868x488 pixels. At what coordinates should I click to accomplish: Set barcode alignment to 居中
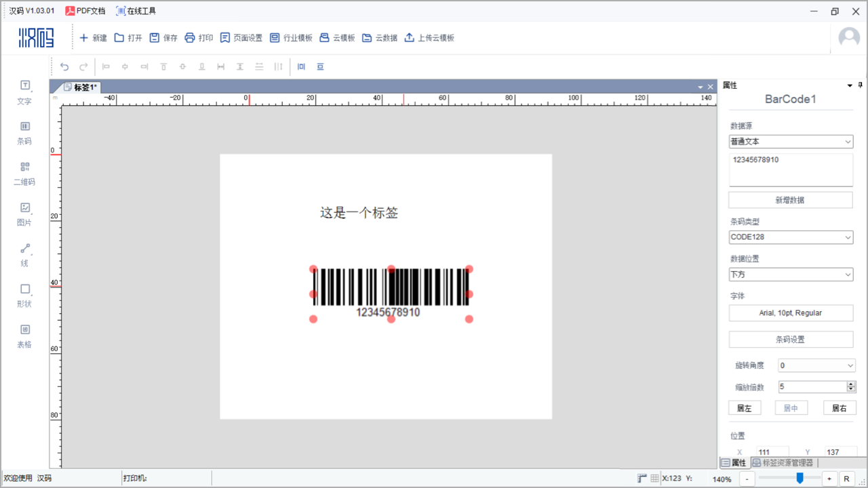click(791, 407)
